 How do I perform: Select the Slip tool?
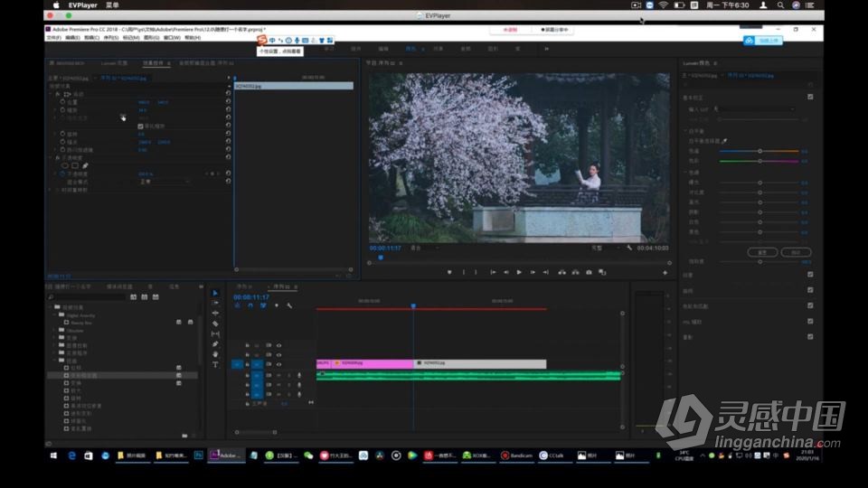click(x=215, y=334)
